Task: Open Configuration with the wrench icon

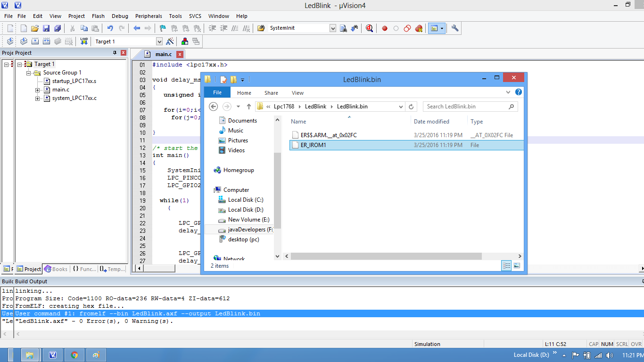Action: 455,28
